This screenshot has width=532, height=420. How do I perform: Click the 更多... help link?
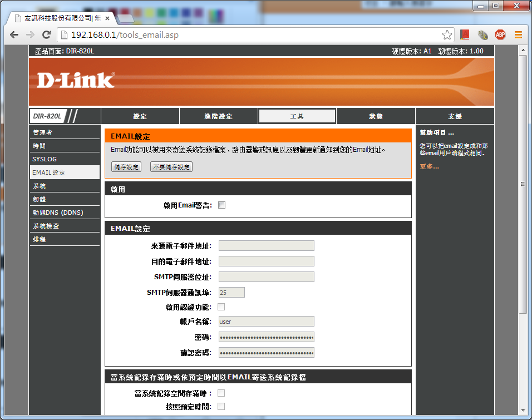429,166
